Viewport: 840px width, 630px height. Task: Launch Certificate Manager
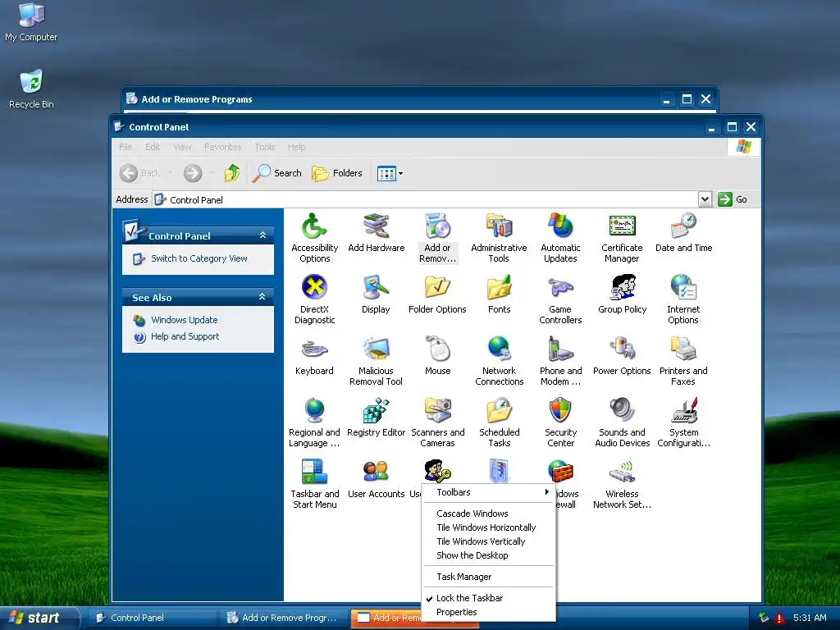[622, 239]
